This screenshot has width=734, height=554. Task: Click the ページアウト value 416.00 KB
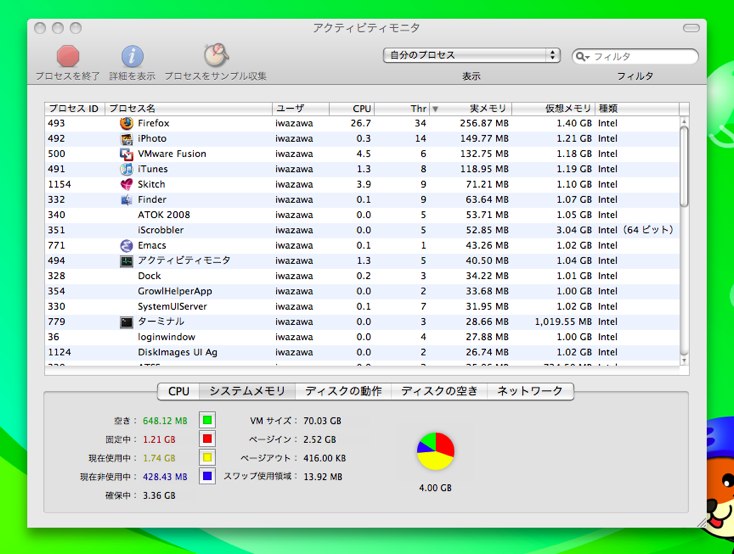click(324, 458)
